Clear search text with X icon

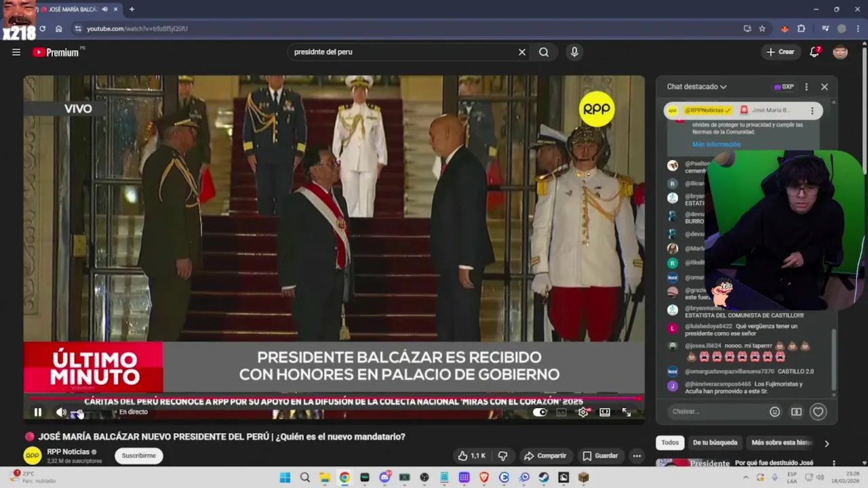(522, 52)
